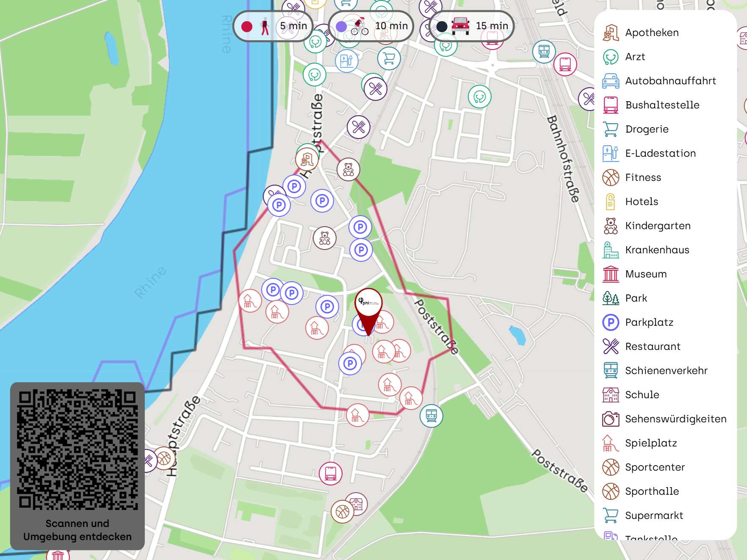Viewport: 747px width, 560px height.
Task: Select Apotheken in the category list
Action: 652,33
